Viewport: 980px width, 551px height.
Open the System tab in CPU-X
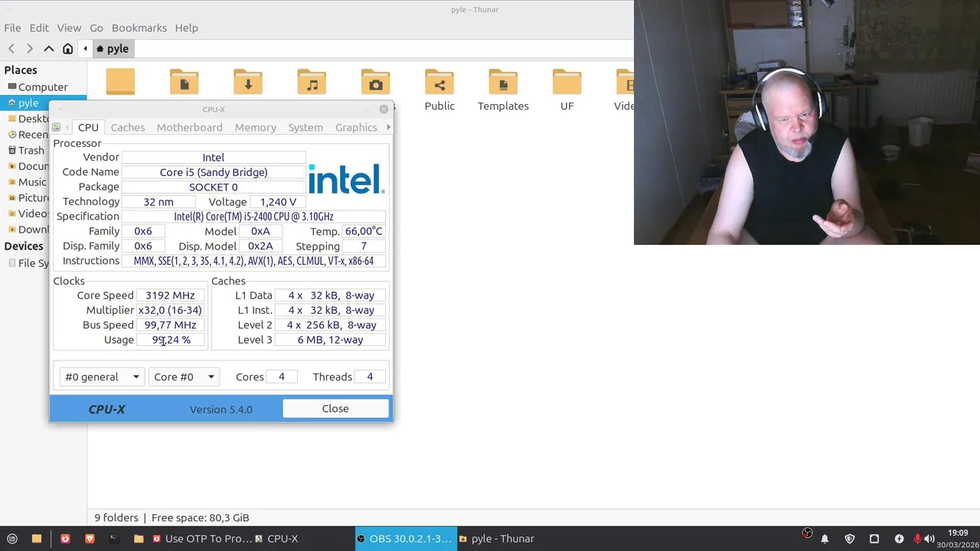305,127
